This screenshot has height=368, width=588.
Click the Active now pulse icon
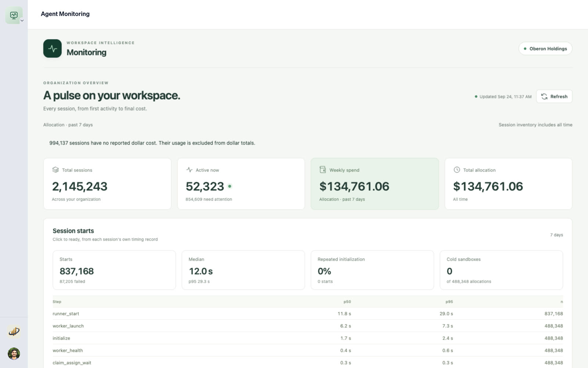pyautogui.click(x=189, y=170)
